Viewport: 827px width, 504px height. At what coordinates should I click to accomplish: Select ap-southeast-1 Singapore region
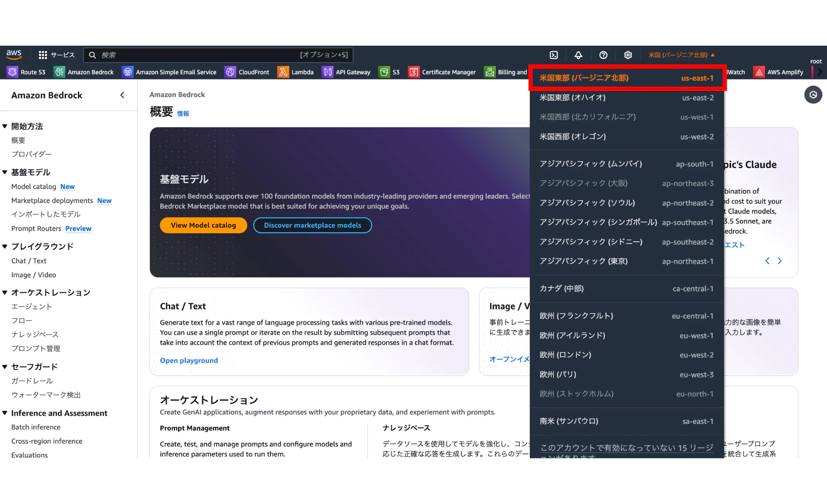coord(627,222)
